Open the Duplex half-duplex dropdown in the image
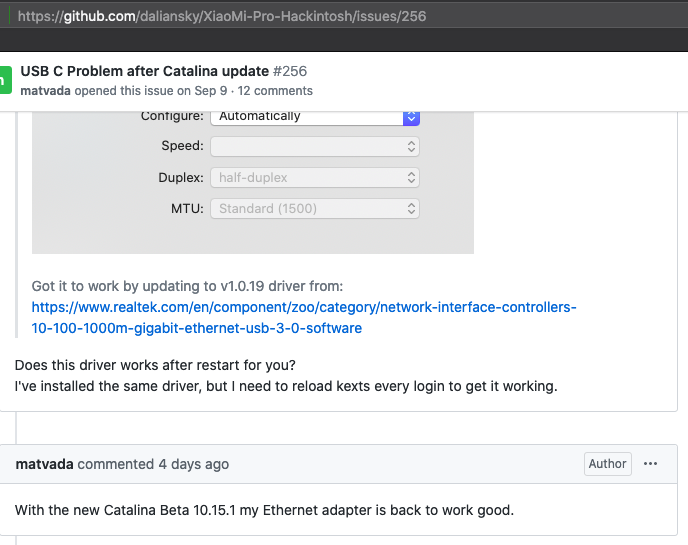This screenshot has height=545, width=688. pos(315,178)
